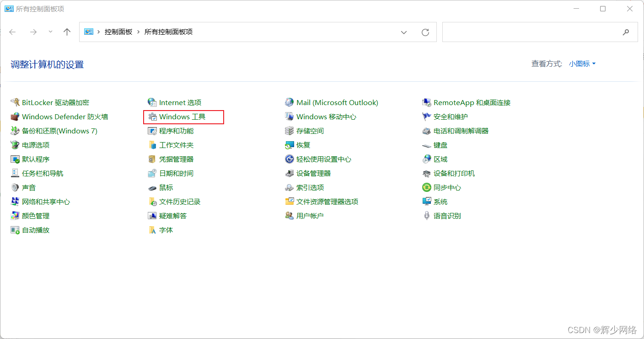
Task: Open the 网络和共享中心 icon
Action: [15, 201]
